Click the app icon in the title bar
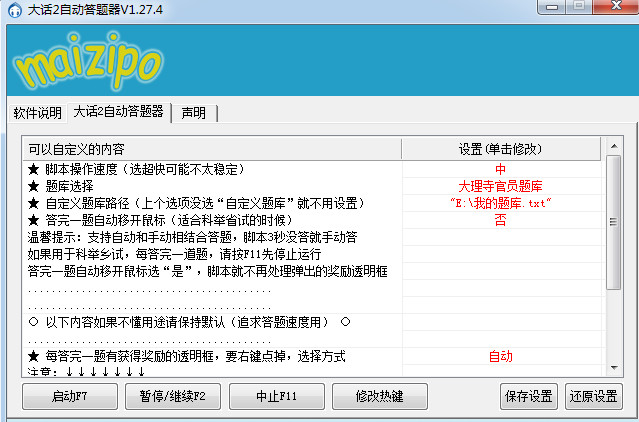 tap(15, 10)
